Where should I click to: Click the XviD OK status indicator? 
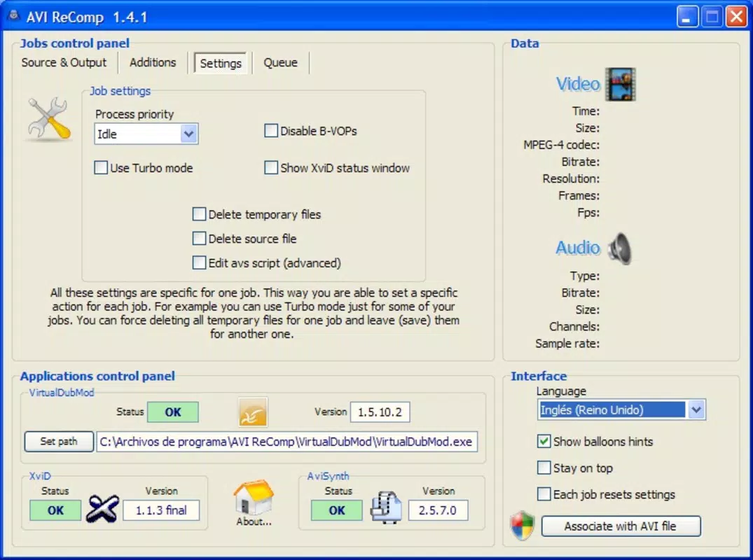pyautogui.click(x=55, y=510)
